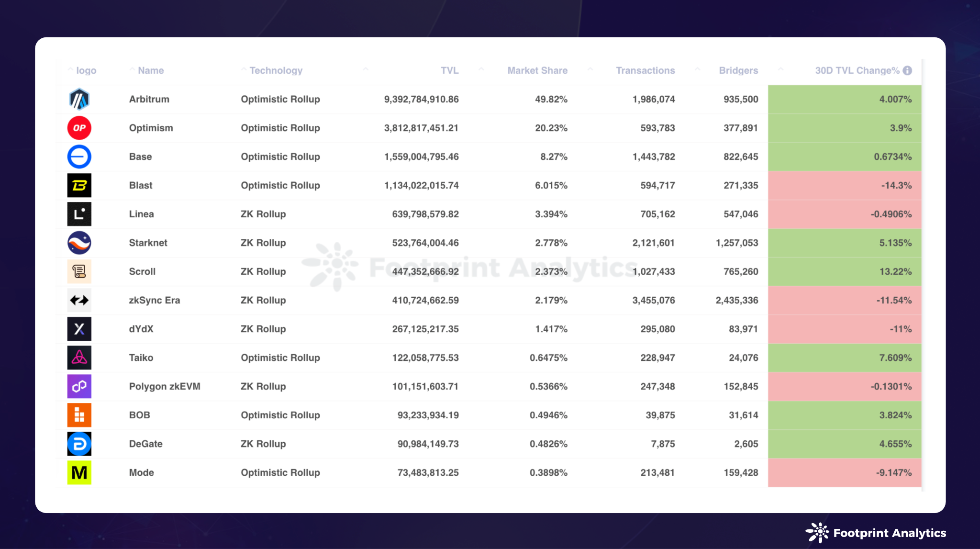
Task: Click the Mode yellow M logo
Action: (x=79, y=473)
